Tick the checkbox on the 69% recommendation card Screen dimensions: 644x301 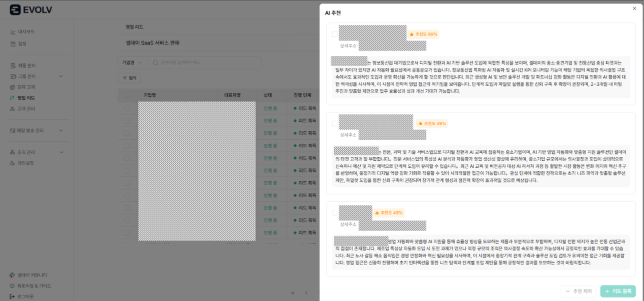[x=335, y=34]
